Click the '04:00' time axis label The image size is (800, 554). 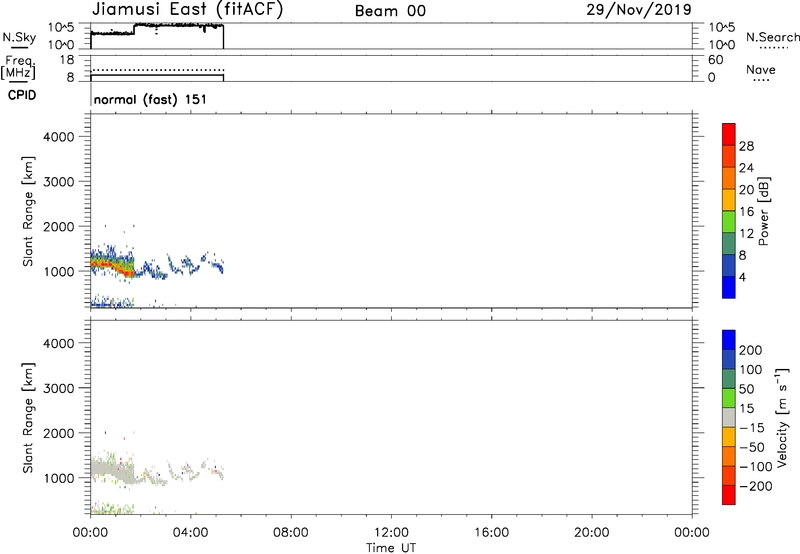191,533
